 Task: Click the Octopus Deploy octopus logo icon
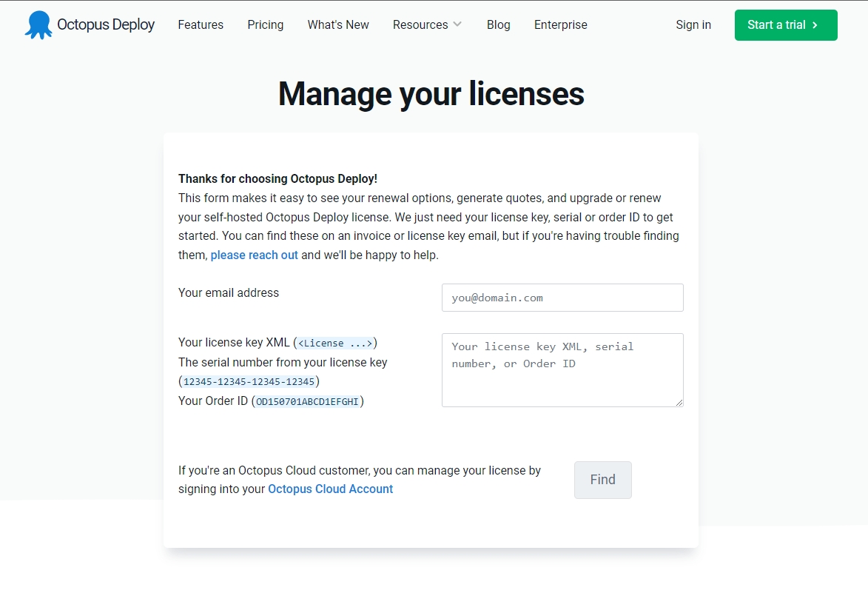click(38, 25)
